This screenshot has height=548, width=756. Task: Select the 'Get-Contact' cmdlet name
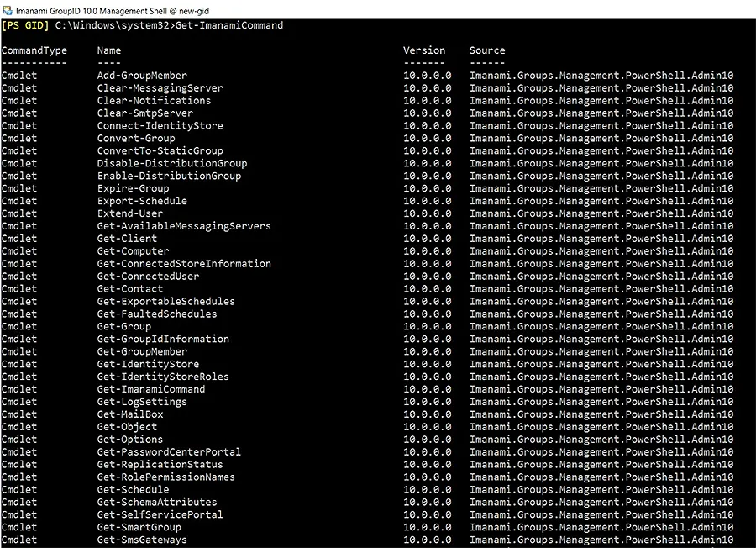tap(130, 288)
